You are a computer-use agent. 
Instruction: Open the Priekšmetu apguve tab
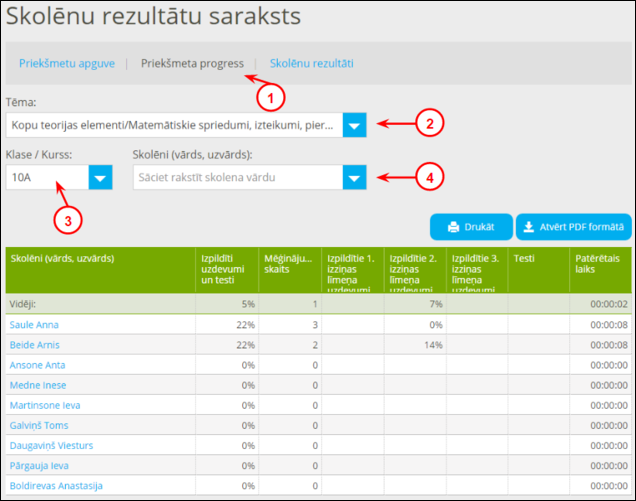tap(67, 64)
